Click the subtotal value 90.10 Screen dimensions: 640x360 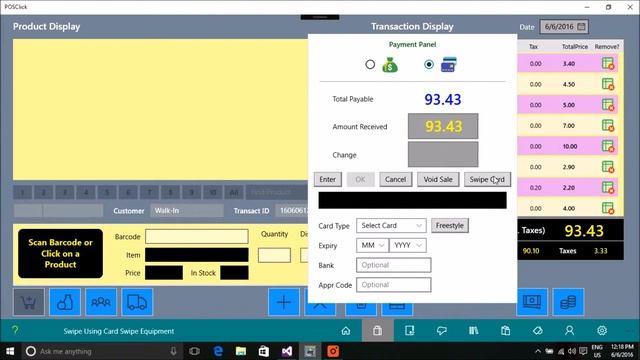(531, 251)
